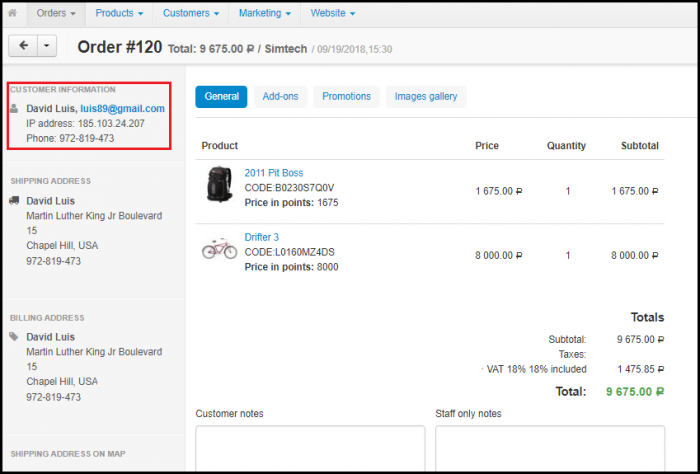Screen dimensions: 700x474
Task: Click the CODE:B0230S7Q0V text
Action: [x=289, y=187]
